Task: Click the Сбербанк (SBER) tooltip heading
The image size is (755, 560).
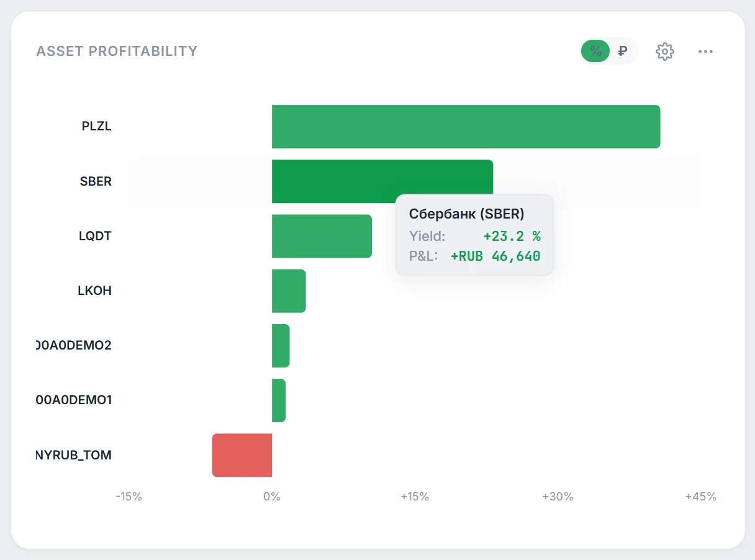Action: pyautogui.click(x=466, y=214)
